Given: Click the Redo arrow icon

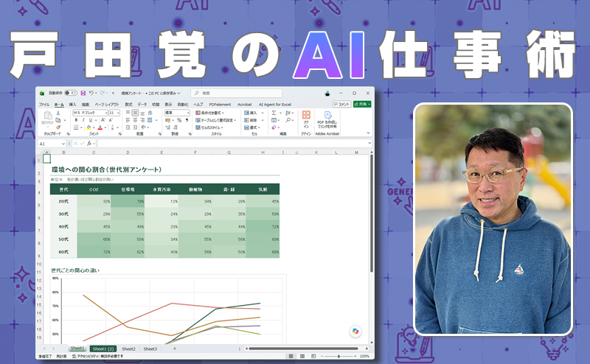Looking at the screenshot, I should click(x=103, y=93).
